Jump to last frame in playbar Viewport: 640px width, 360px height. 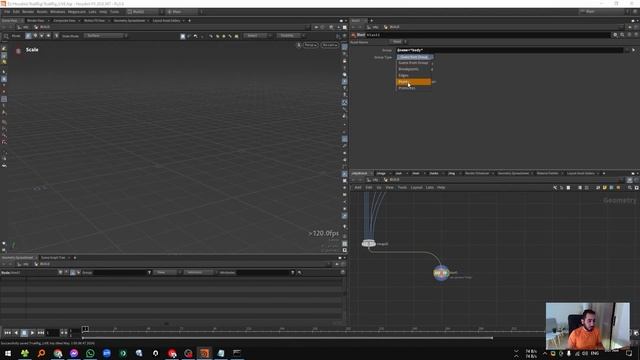(x=41, y=333)
